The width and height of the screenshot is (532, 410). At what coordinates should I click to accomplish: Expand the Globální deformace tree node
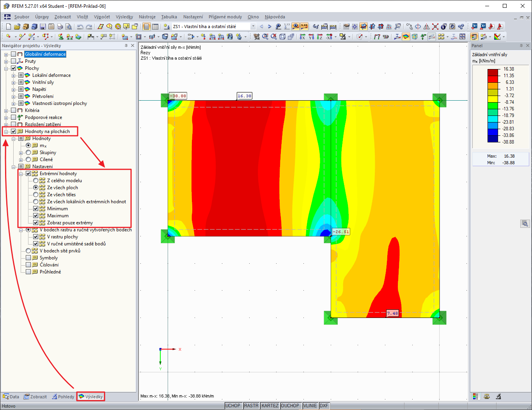point(6,55)
